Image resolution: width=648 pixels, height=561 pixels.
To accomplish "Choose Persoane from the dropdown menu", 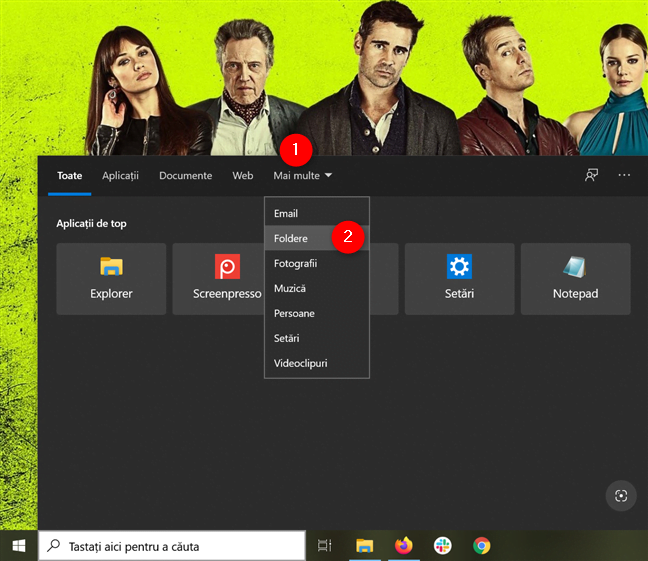I will tap(317, 313).
